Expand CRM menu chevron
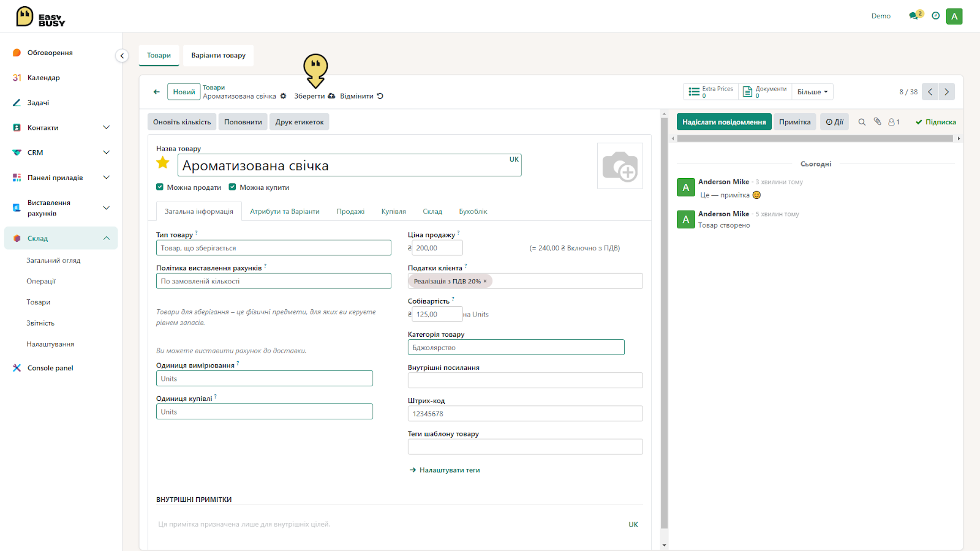Image resolution: width=980 pixels, height=551 pixels. pyautogui.click(x=107, y=152)
